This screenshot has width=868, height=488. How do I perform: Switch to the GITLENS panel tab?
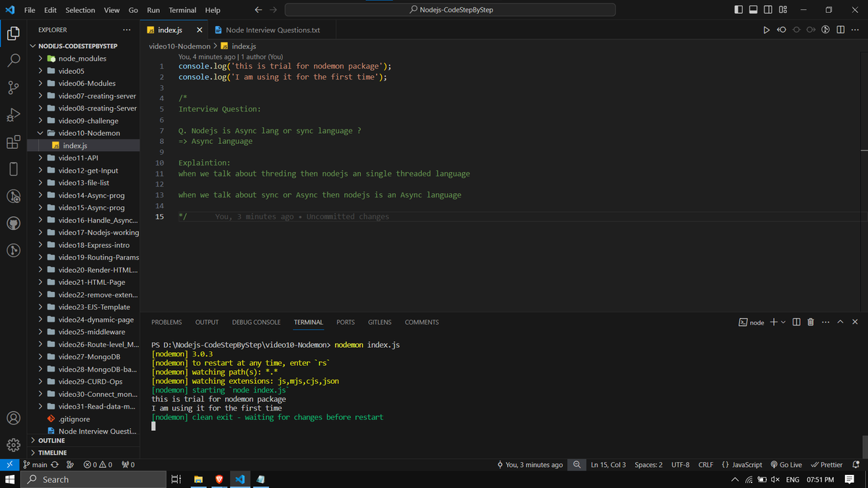click(x=380, y=322)
